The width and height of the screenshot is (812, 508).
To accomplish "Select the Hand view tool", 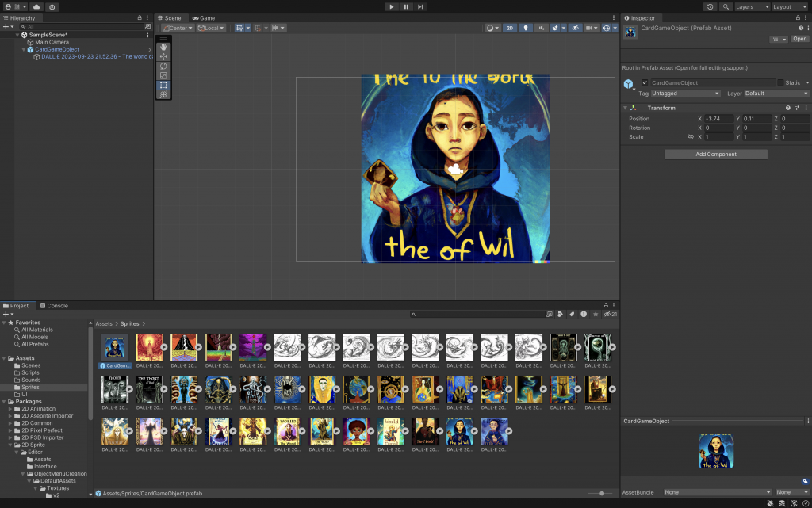I will (163, 47).
